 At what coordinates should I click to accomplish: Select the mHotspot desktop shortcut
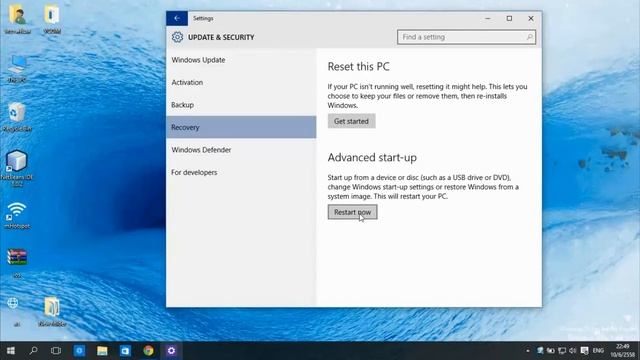point(17,216)
